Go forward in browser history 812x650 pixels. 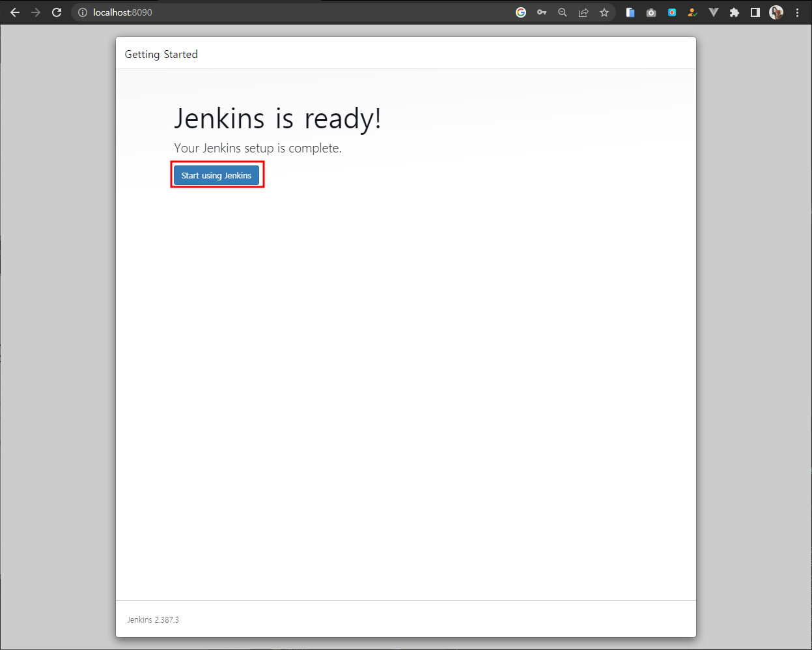pyautogui.click(x=36, y=12)
